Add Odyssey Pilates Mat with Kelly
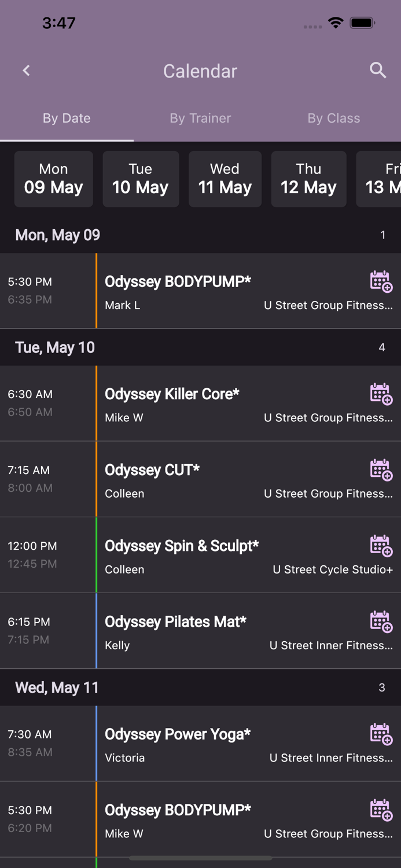This screenshot has width=401, height=868. [x=380, y=621]
